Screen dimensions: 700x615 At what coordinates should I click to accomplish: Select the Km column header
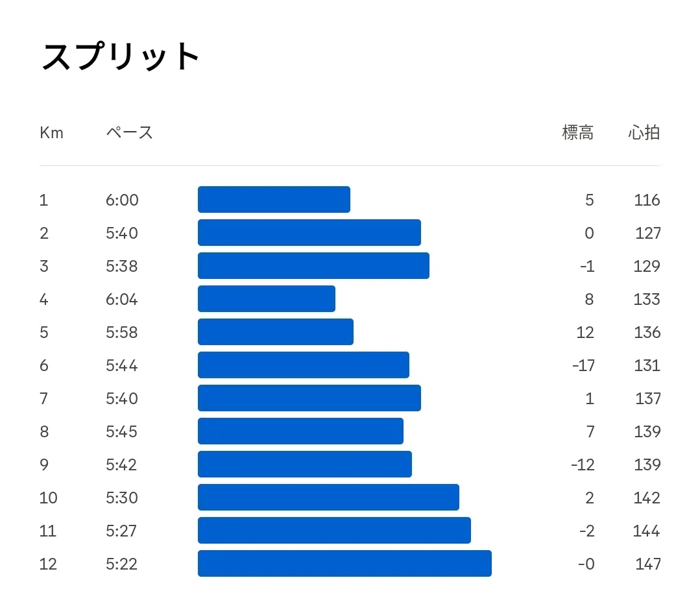point(51,132)
